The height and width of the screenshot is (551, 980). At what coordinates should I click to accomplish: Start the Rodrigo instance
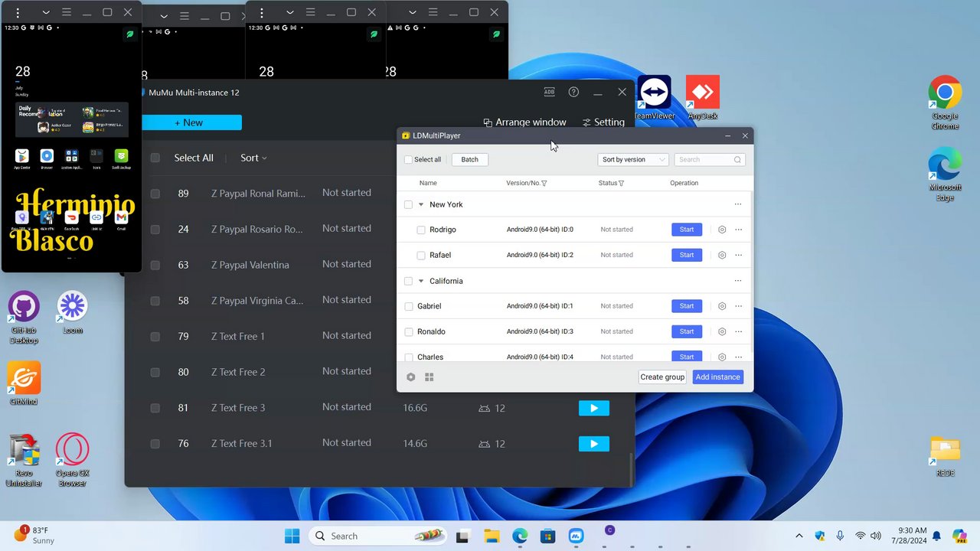(687, 230)
